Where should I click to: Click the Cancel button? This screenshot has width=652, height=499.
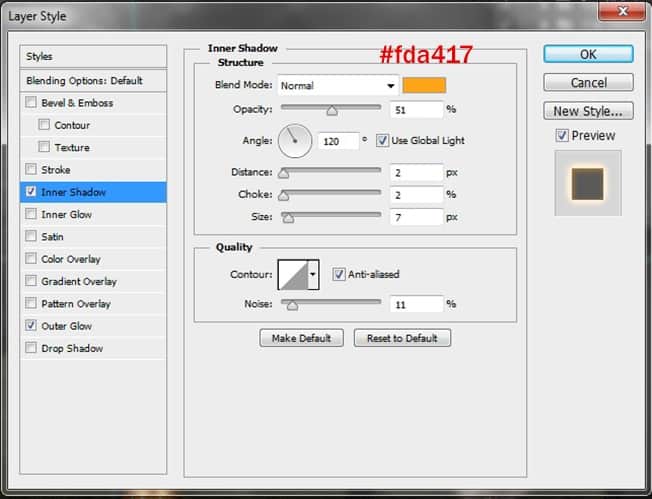pyautogui.click(x=588, y=83)
